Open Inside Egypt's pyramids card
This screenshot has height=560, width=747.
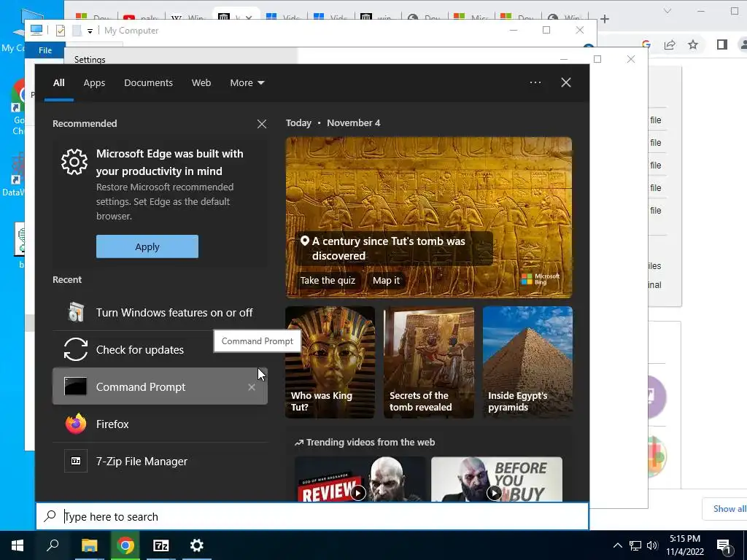(527, 362)
